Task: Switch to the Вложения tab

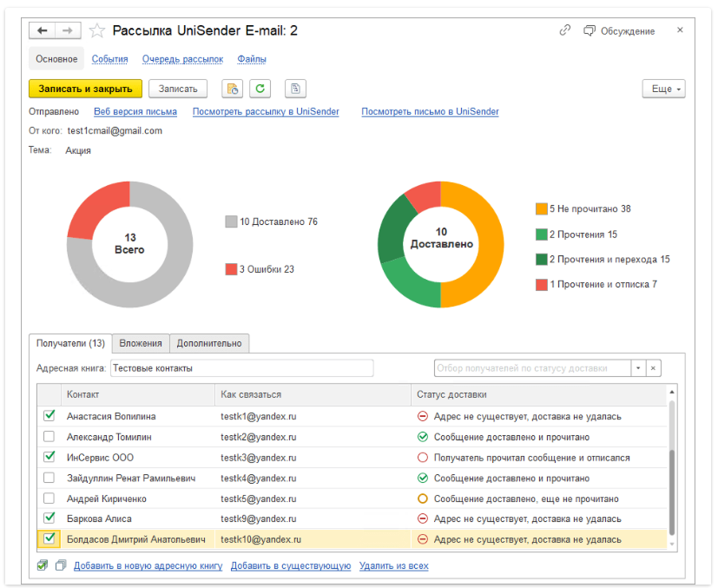Action: point(141,343)
